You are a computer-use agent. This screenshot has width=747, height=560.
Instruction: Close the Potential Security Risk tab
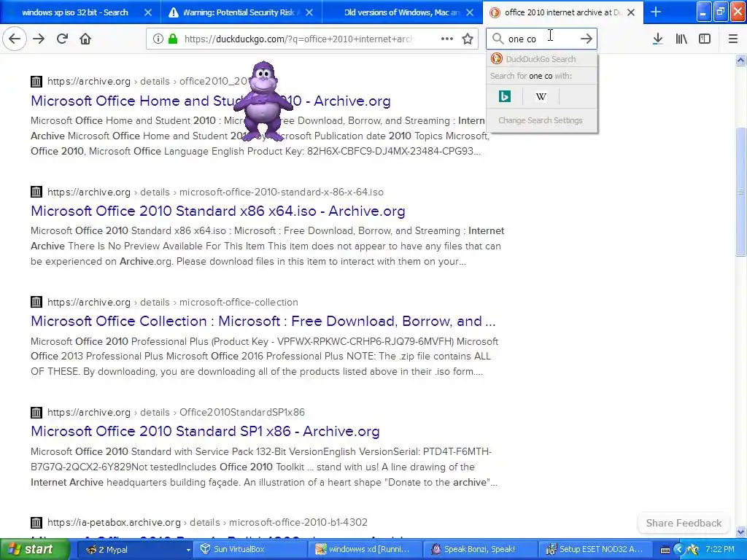pos(309,12)
